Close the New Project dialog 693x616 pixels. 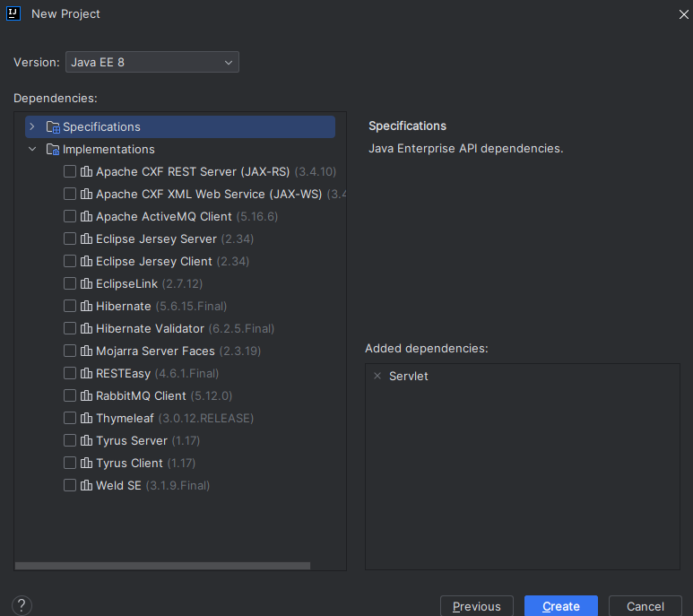[684, 14]
